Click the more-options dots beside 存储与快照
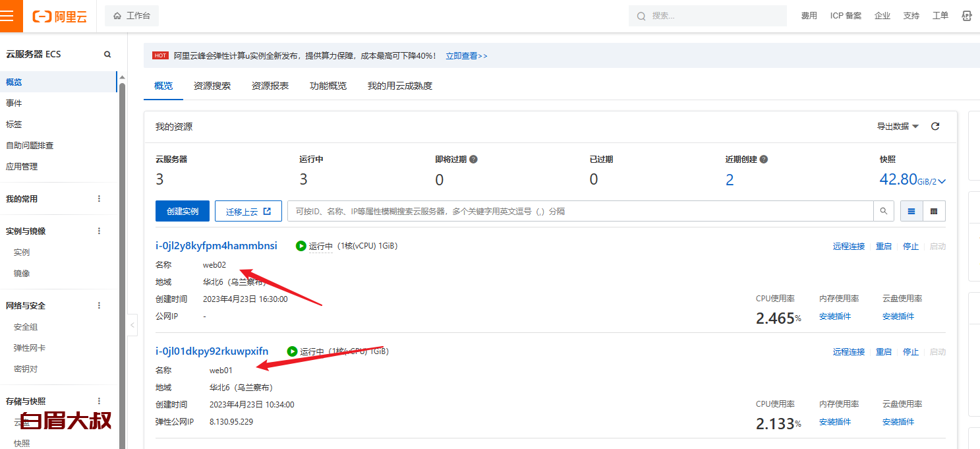The height and width of the screenshot is (449, 980). point(100,401)
